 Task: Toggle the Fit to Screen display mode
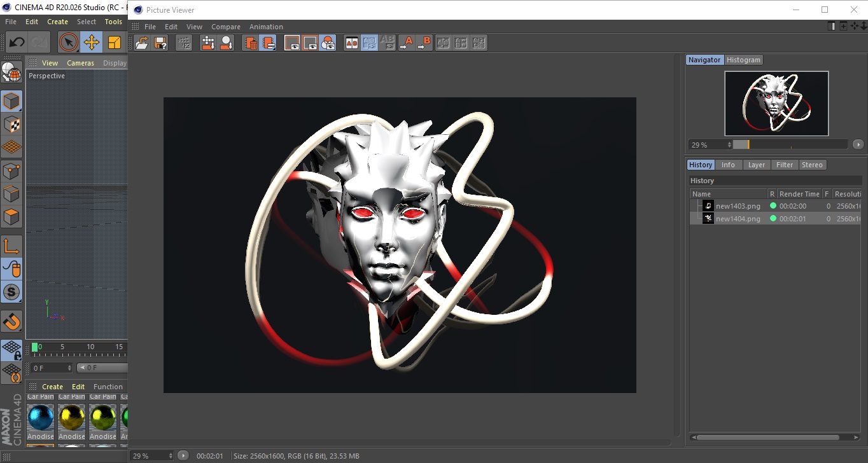point(292,43)
